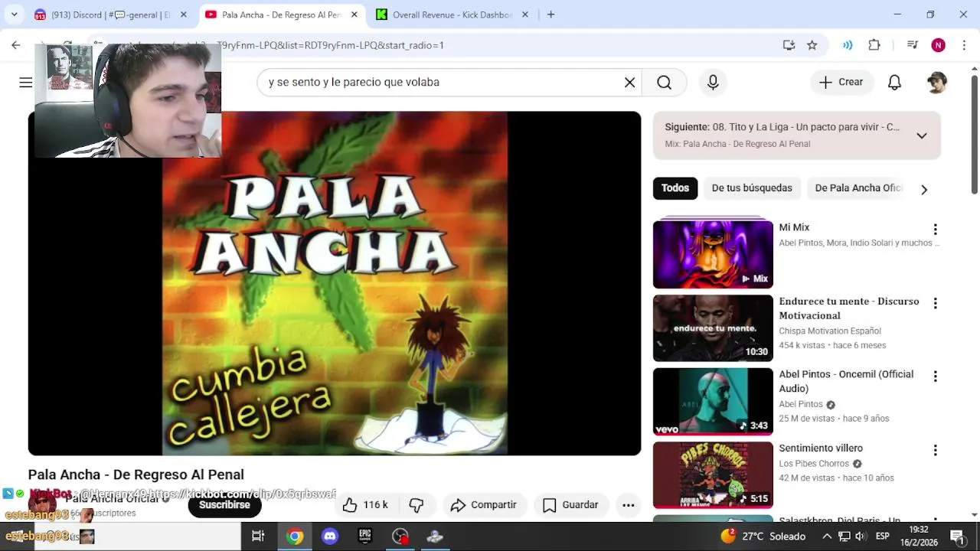Click the Guardar save button
Image resolution: width=980 pixels, height=551 pixels.
570,505
